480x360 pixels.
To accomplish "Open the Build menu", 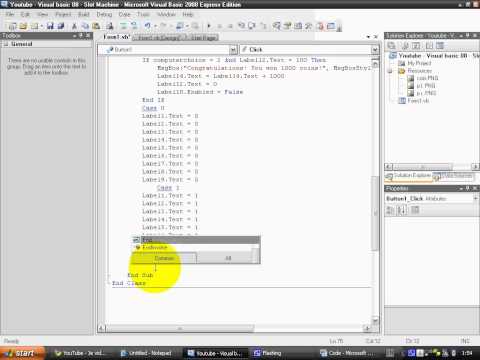I will point(84,14).
